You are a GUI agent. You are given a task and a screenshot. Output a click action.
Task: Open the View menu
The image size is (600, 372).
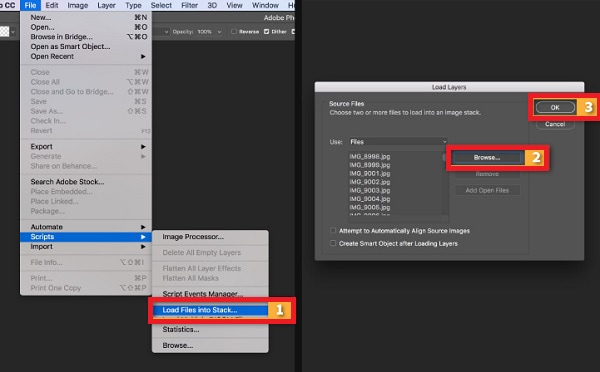(234, 5)
